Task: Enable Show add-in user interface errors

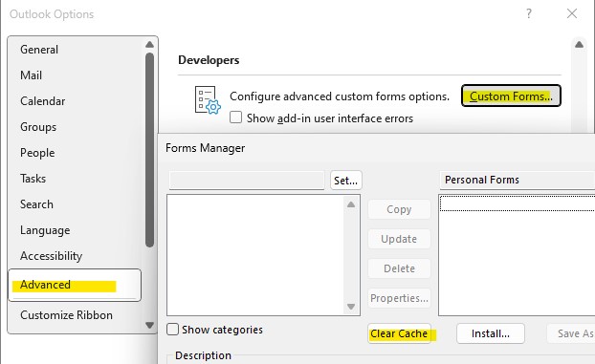Action: click(x=235, y=118)
